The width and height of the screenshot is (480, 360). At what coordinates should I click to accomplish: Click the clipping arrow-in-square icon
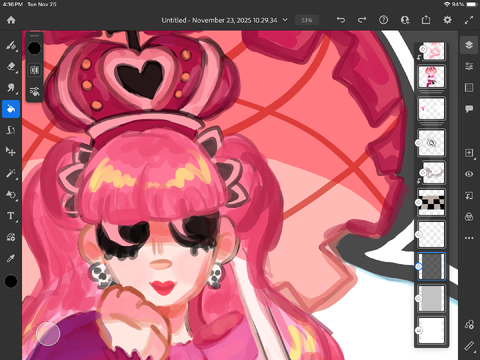pos(469,196)
